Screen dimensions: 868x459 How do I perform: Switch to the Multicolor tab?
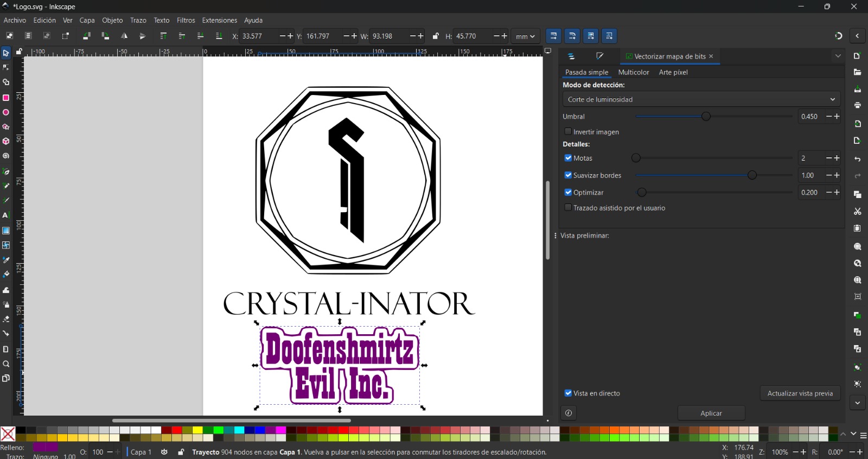tap(633, 72)
